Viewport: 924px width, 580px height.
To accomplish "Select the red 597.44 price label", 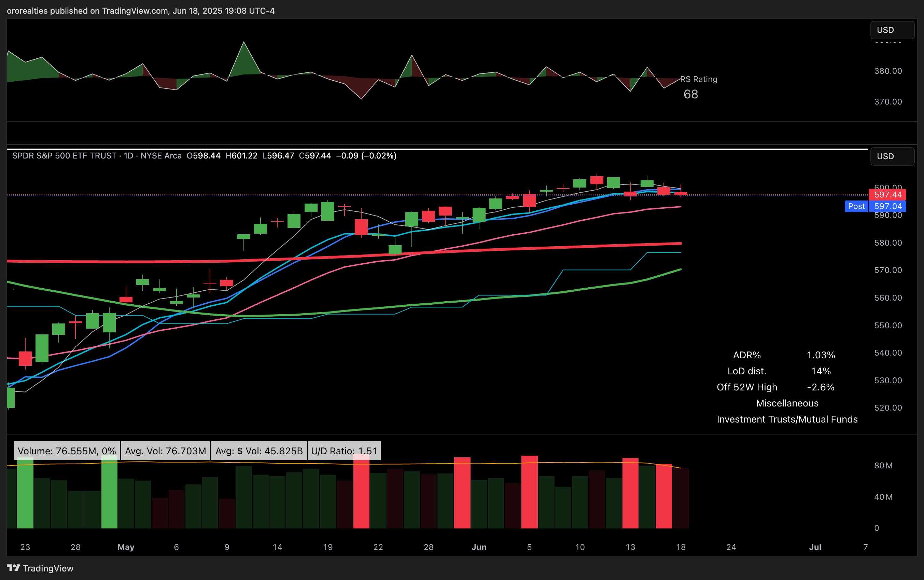I will pos(887,195).
